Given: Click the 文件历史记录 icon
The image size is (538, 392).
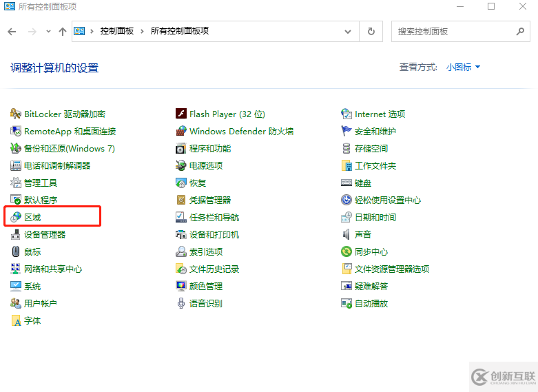Looking at the screenshot, I should click(180, 269).
